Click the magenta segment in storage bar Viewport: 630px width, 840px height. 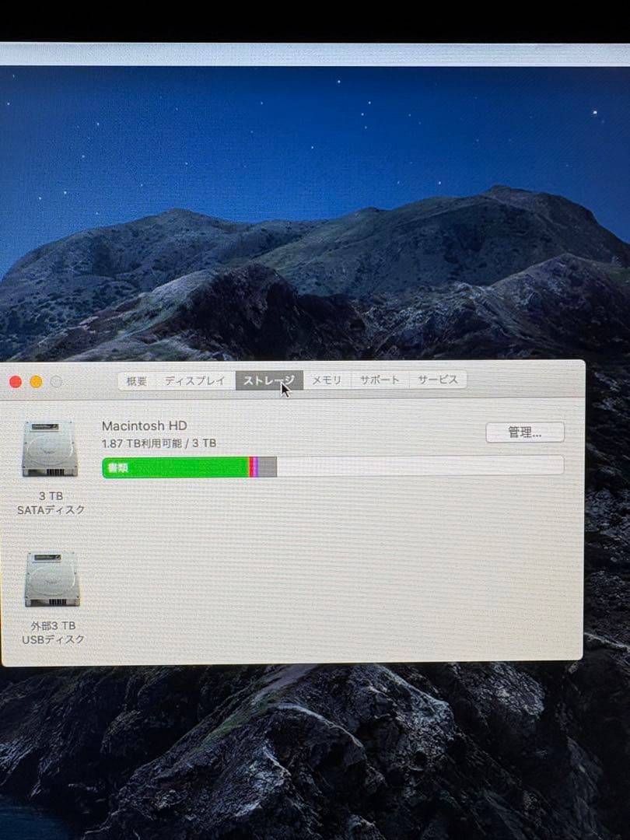tap(254, 466)
